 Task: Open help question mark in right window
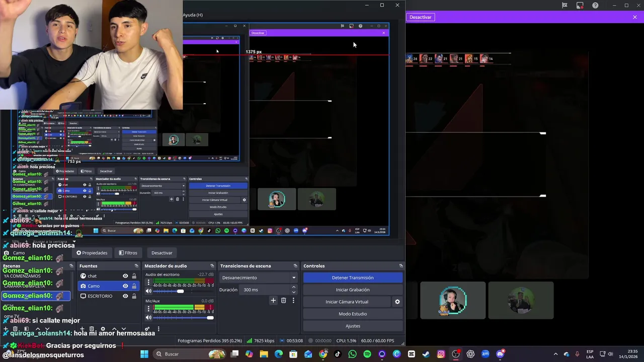pos(596,6)
